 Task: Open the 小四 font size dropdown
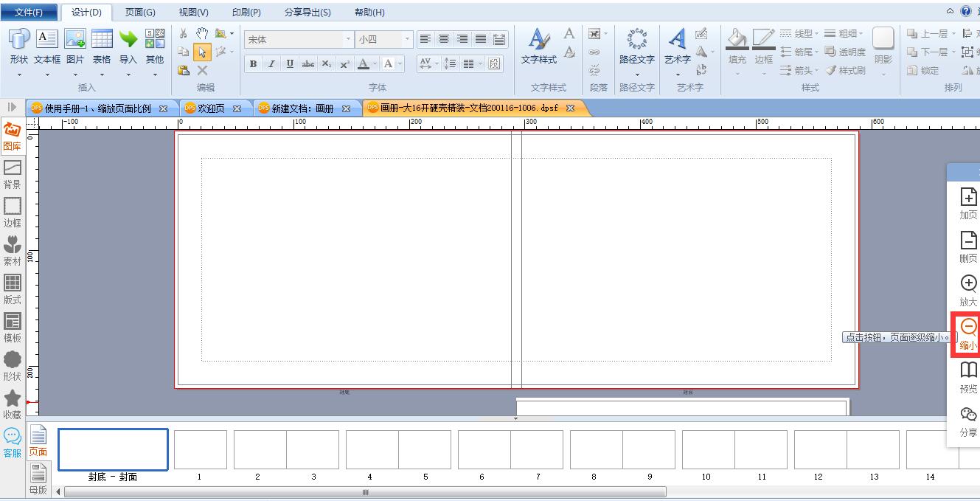tap(406, 39)
